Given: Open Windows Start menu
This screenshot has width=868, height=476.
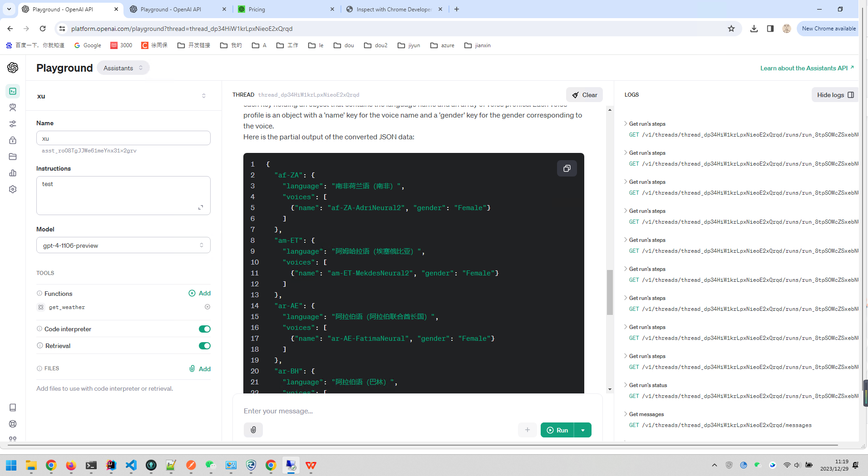Looking at the screenshot, I should point(11,465).
